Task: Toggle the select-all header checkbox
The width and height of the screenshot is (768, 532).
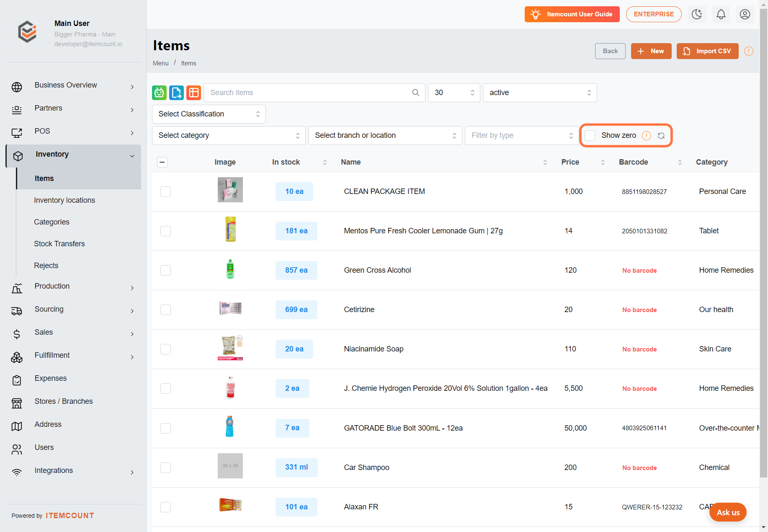Action: point(162,162)
